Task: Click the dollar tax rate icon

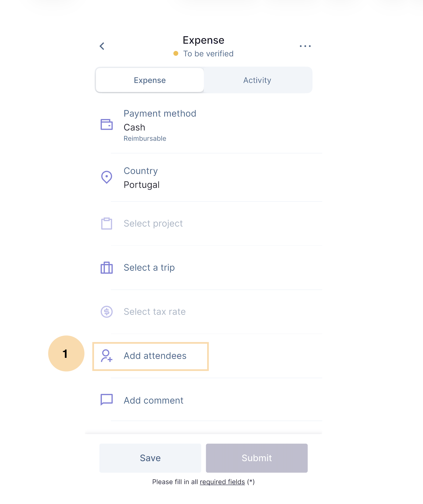Action: click(107, 312)
